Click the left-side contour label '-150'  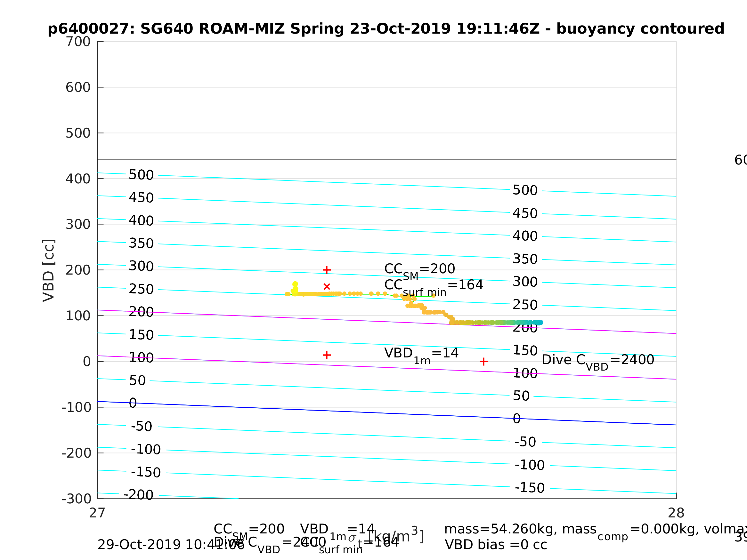click(146, 472)
